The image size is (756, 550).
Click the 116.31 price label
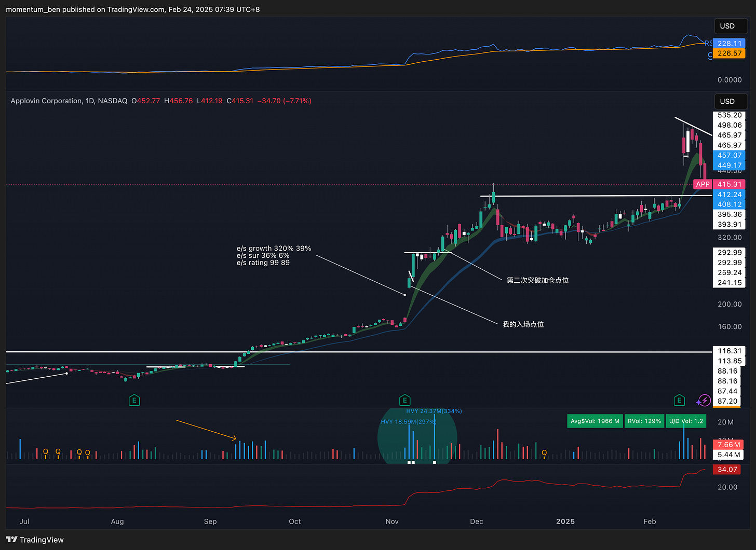coord(729,351)
